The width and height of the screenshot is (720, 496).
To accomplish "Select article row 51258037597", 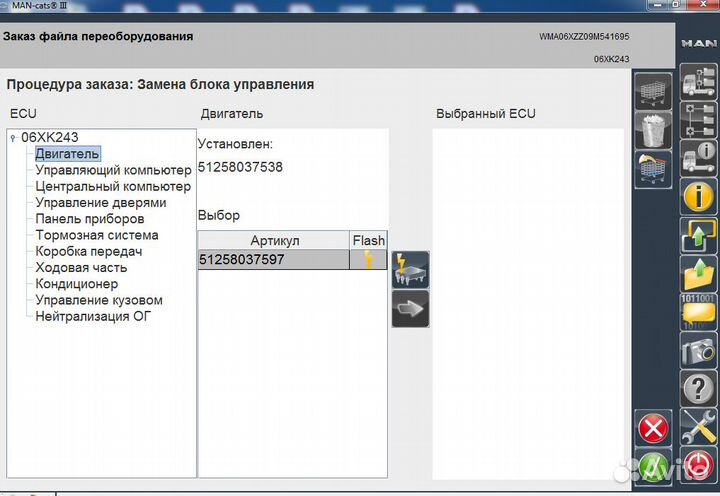I will 273,260.
